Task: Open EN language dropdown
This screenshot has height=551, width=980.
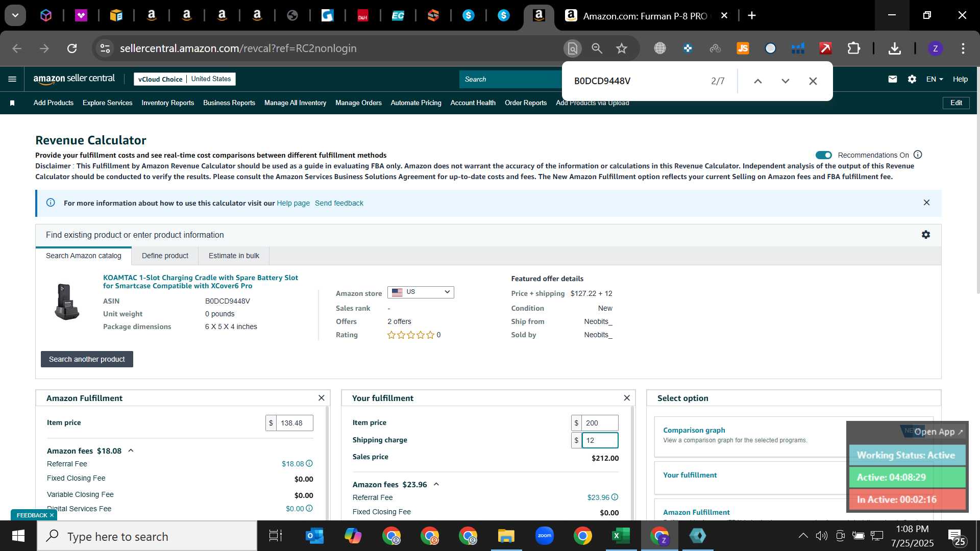Action: click(x=935, y=79)
